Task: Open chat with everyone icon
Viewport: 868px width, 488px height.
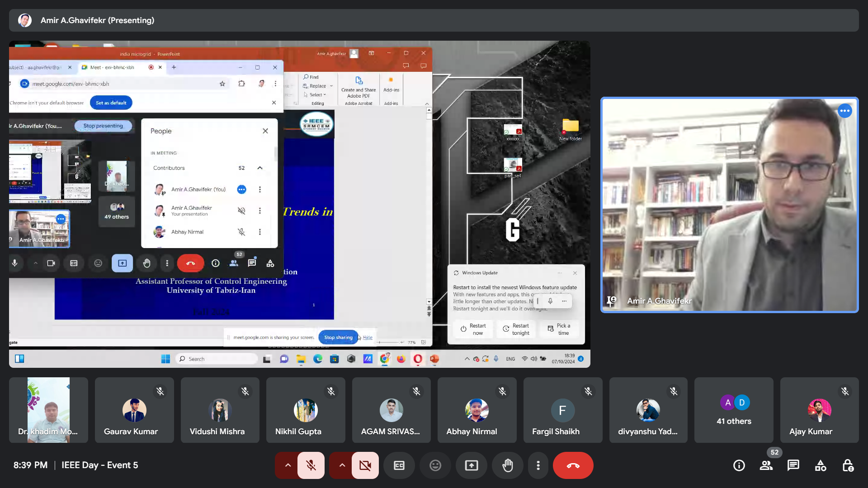Action: 793,465
